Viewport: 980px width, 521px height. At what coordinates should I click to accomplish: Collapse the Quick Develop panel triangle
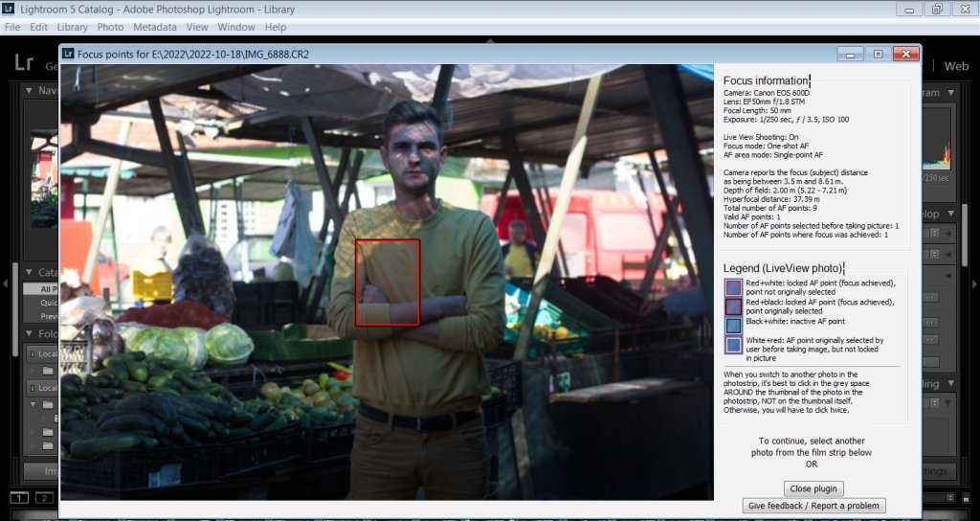[x=950, y=214]
